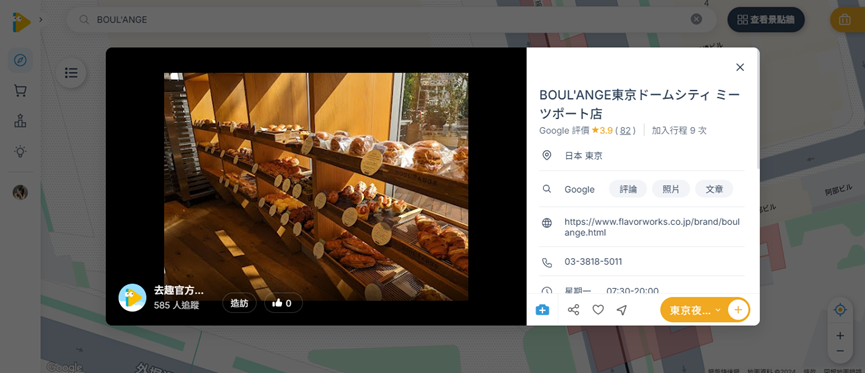Screen dimensions: 865x373
Task: Click the search magnifier icon in the search bar
Action: click(x=84, y=20)
